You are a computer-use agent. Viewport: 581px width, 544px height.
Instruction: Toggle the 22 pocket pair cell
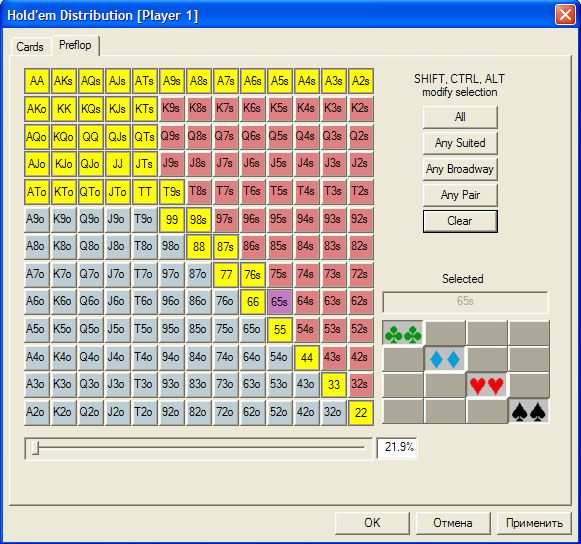coord(361,412)
